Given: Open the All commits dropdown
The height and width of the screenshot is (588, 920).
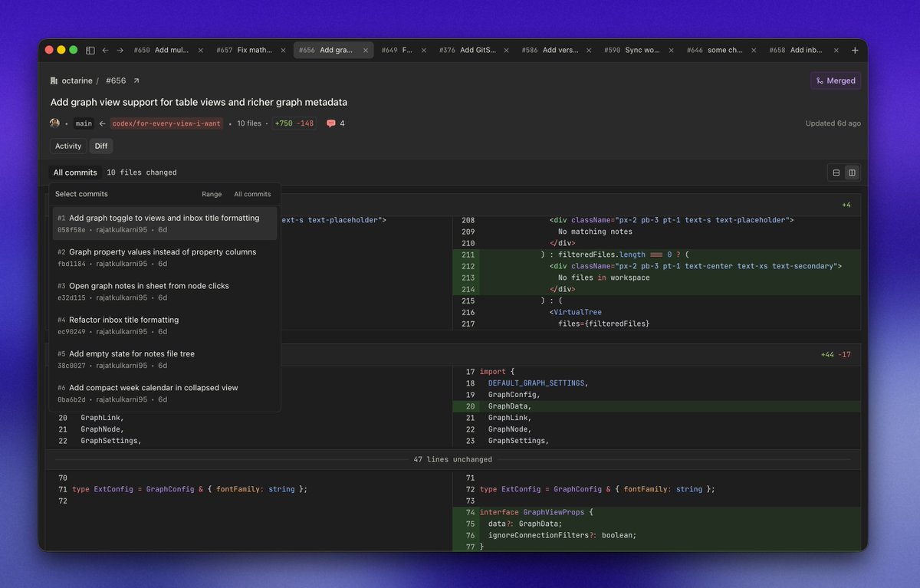Looking at the screenshot, I should (75, 172).
